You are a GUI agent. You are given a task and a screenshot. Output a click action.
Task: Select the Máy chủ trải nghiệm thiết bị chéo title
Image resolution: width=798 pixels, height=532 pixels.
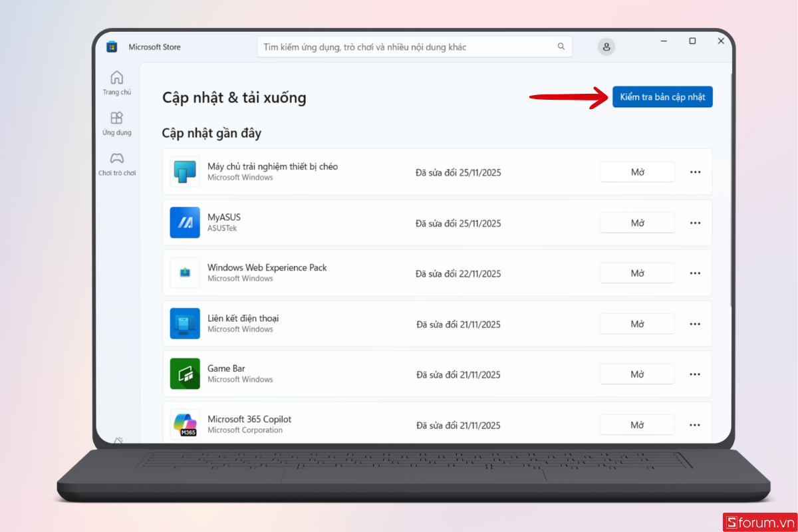point(273,166)
